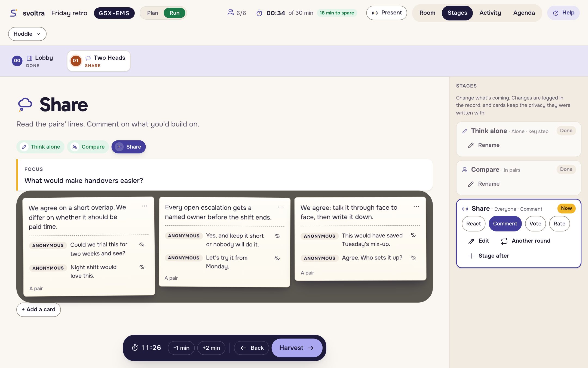588x368 pixels.
Task: Select the Rate interaction option
Action: [x=559, y=224]
